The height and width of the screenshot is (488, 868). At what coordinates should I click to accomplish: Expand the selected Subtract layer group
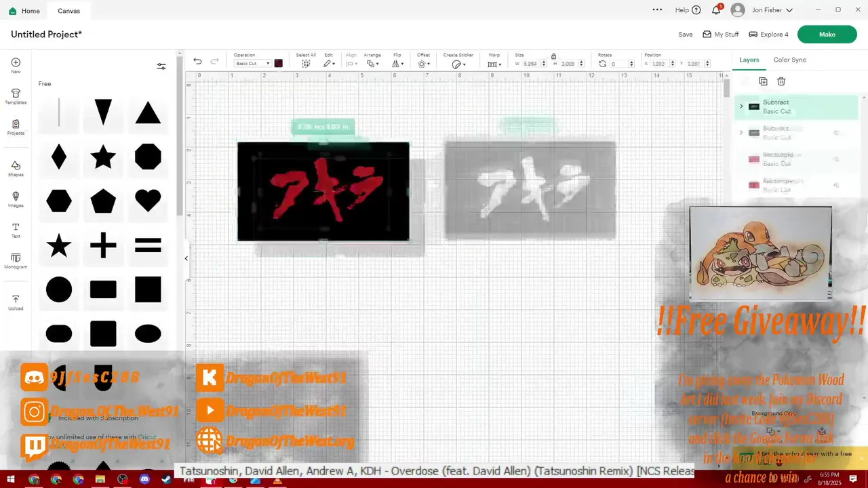(741, 106)
